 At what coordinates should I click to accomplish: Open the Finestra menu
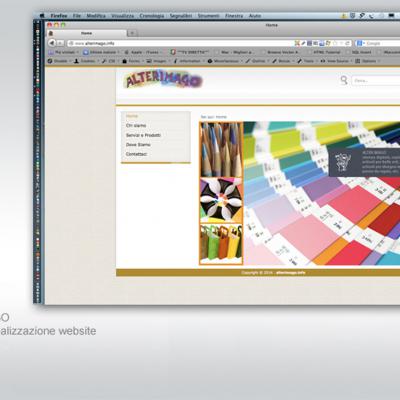point(234,16)
